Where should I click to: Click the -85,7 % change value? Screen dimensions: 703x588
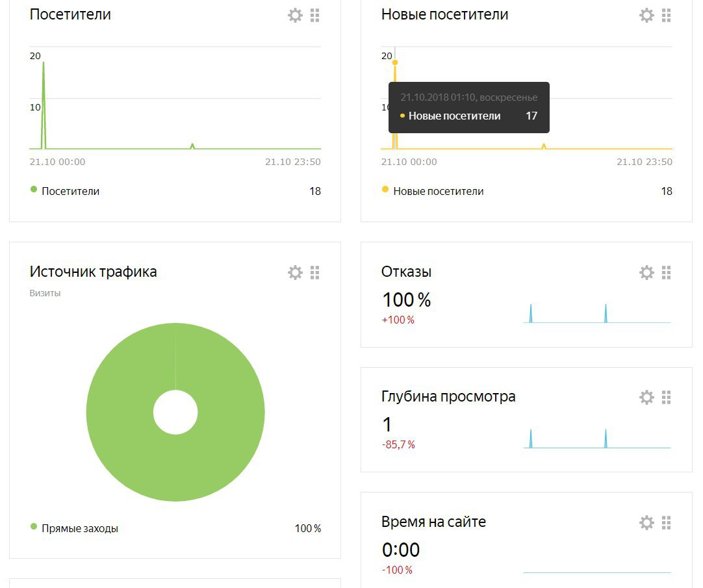click(x=398, y=444)
